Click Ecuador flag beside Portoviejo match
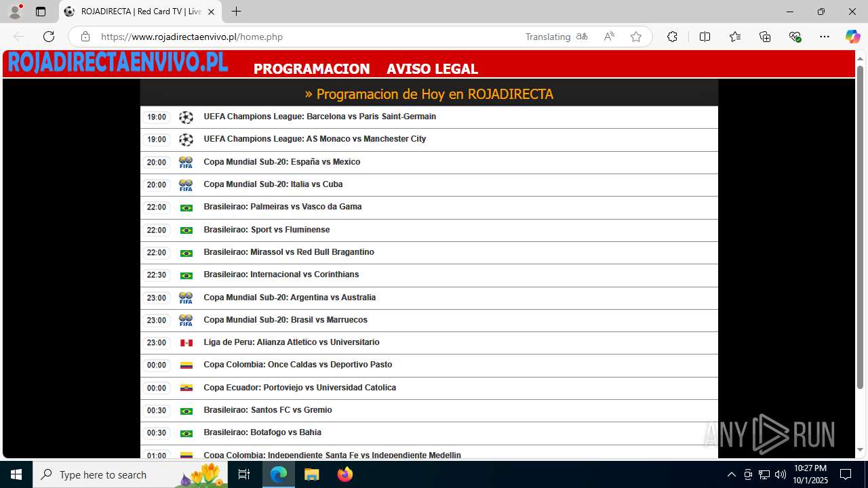 pyautogui.click(x=186, y=388)
